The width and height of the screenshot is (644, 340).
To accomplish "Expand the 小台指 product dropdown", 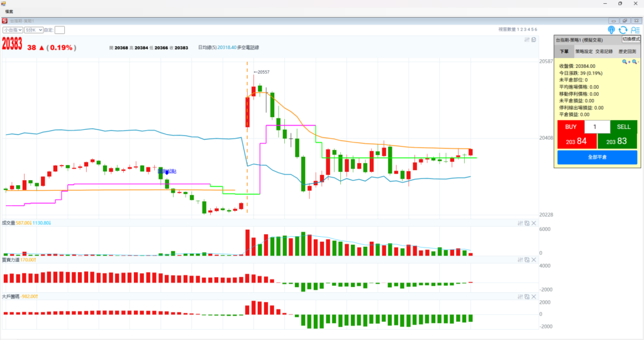I will 13,30.
